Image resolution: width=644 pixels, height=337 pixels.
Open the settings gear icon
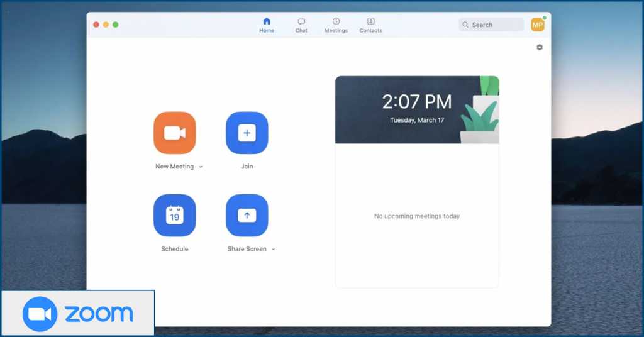click(540, 47)
